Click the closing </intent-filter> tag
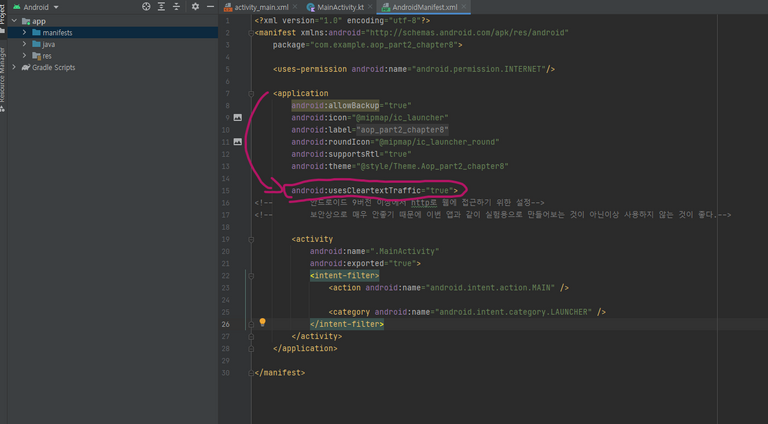 point(347,324)
